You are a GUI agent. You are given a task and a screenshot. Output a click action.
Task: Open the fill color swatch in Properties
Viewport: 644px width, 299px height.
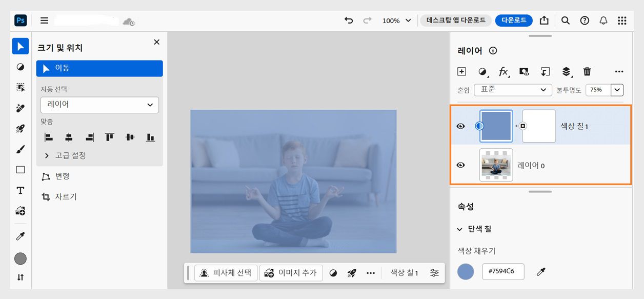tap(466, 271)
